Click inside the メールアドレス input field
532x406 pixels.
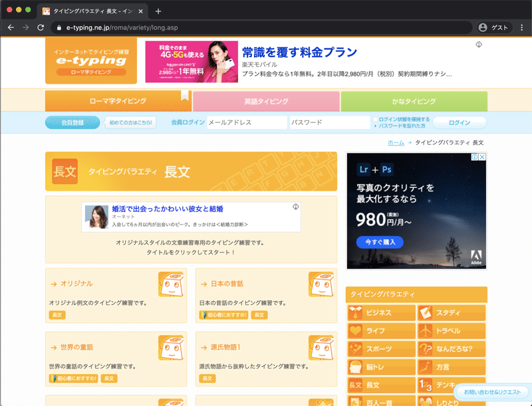tap(245, 122)
